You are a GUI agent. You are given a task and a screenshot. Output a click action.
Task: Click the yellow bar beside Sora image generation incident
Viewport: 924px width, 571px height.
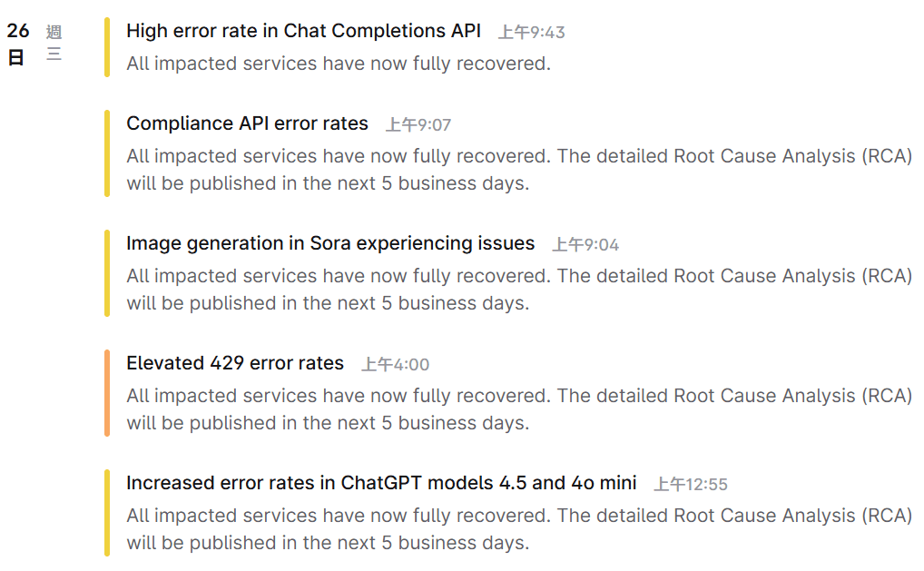107,273
